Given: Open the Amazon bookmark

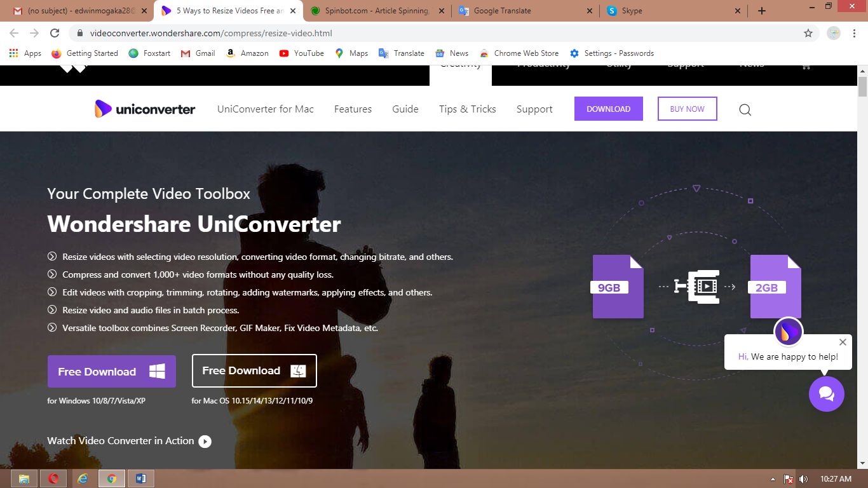Looking at the screenshot, I should point(247,53).
